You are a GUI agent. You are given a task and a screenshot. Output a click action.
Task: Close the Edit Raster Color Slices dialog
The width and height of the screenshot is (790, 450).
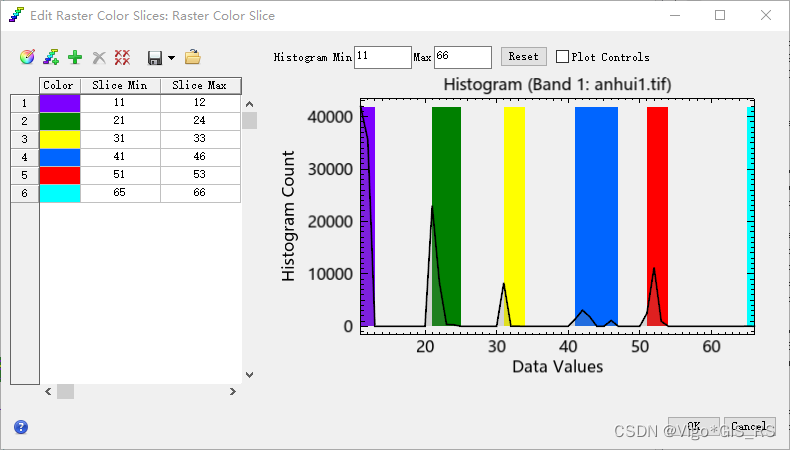[x=766, y=15]
